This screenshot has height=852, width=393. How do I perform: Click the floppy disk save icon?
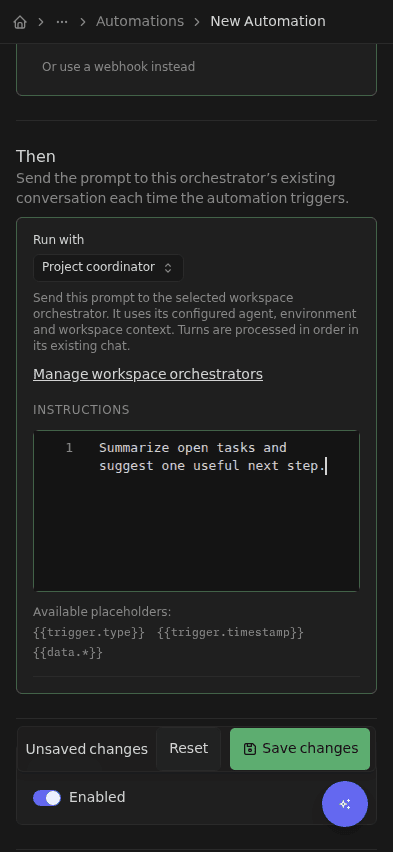point(249,749)
